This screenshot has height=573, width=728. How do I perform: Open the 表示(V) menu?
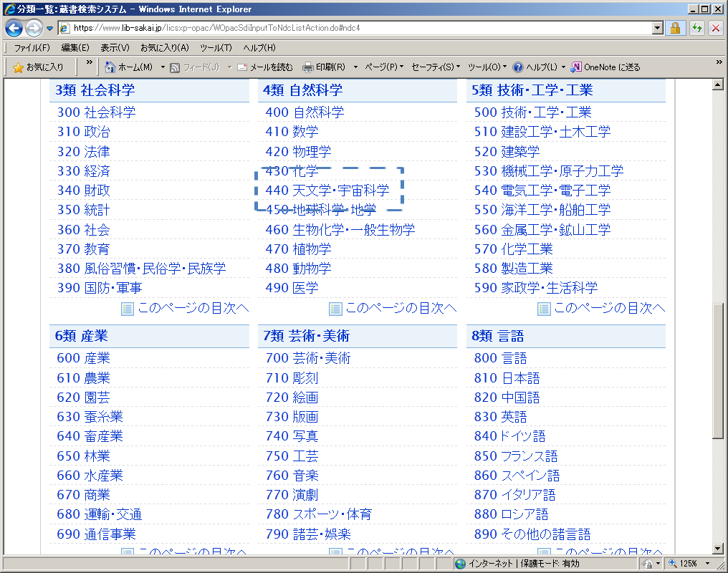(x=115, y=48)
